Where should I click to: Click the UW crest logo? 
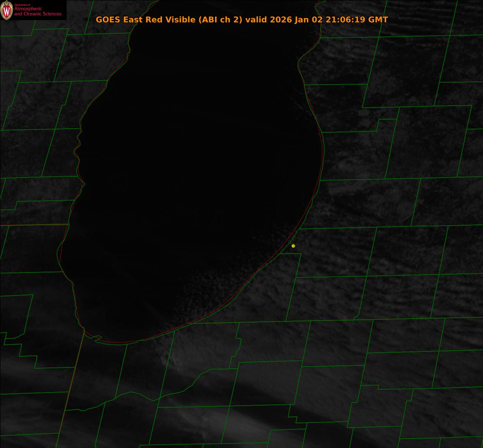(x=7, y=10)
